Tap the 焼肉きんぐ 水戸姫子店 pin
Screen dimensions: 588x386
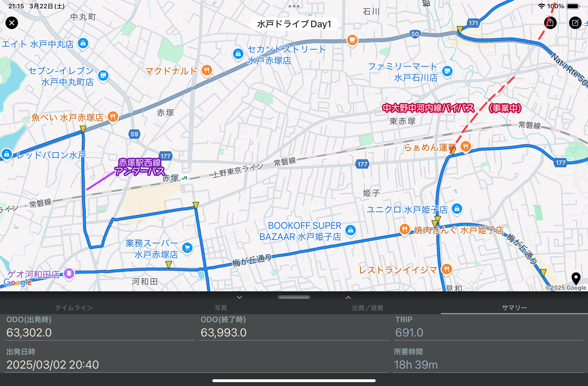point(405,230)
